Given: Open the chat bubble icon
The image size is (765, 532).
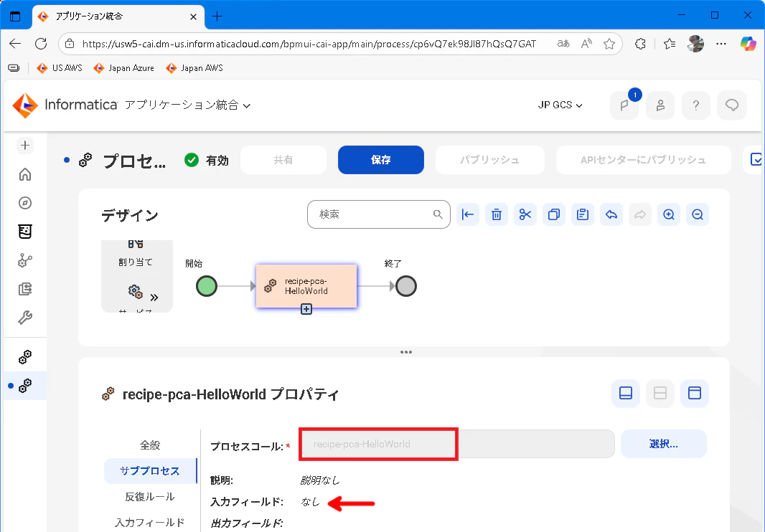Looking at the screenshot, I should [x=732, y=105].
